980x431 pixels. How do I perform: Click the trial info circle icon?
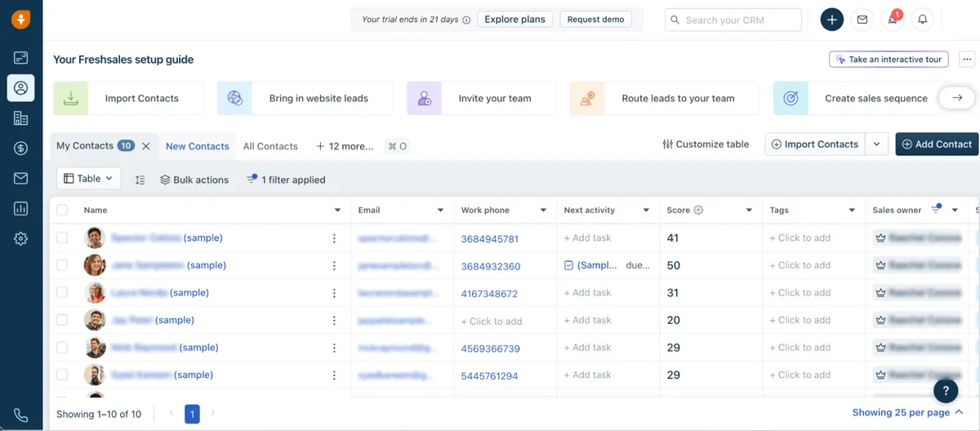coord(466,20)
